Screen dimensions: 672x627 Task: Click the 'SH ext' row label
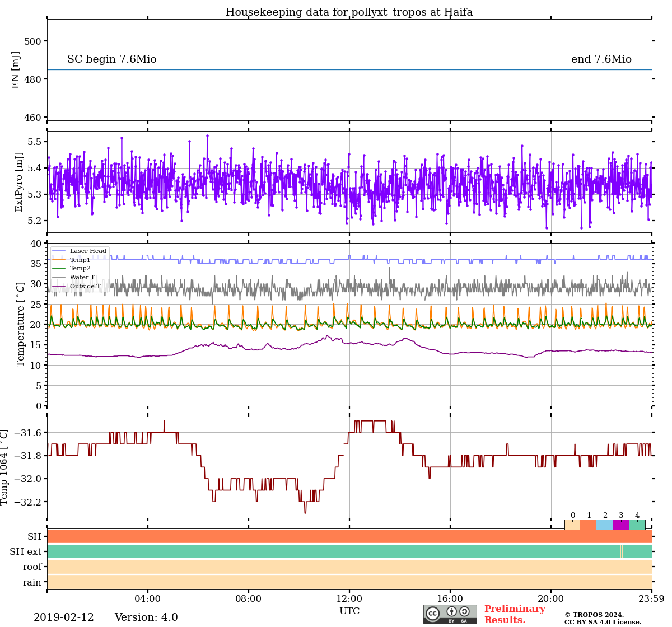(26, 551)
